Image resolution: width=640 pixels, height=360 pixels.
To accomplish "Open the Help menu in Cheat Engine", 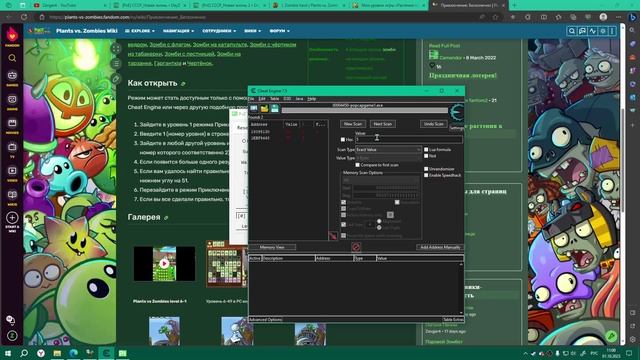I will pyautogui.click(x=312, y=99).
